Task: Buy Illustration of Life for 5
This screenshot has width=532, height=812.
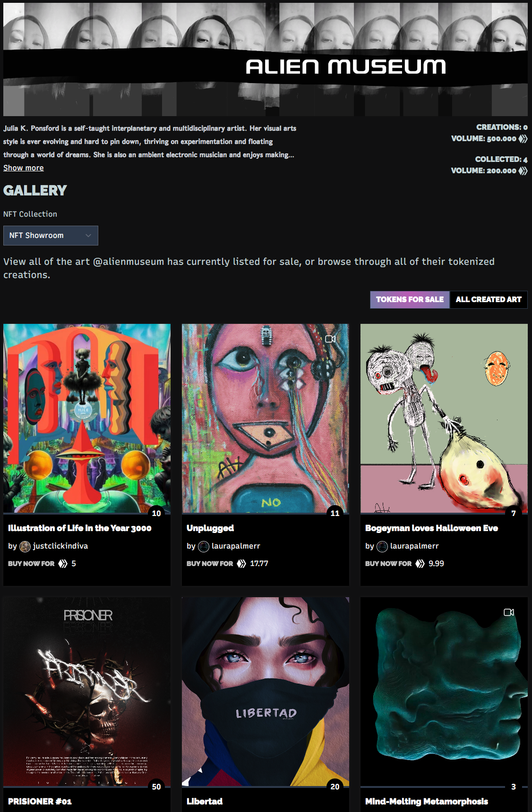Action: 42,564
